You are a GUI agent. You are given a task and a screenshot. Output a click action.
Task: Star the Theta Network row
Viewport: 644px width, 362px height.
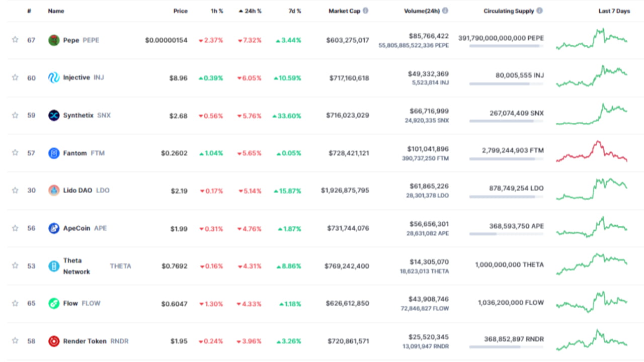point(15,265)
